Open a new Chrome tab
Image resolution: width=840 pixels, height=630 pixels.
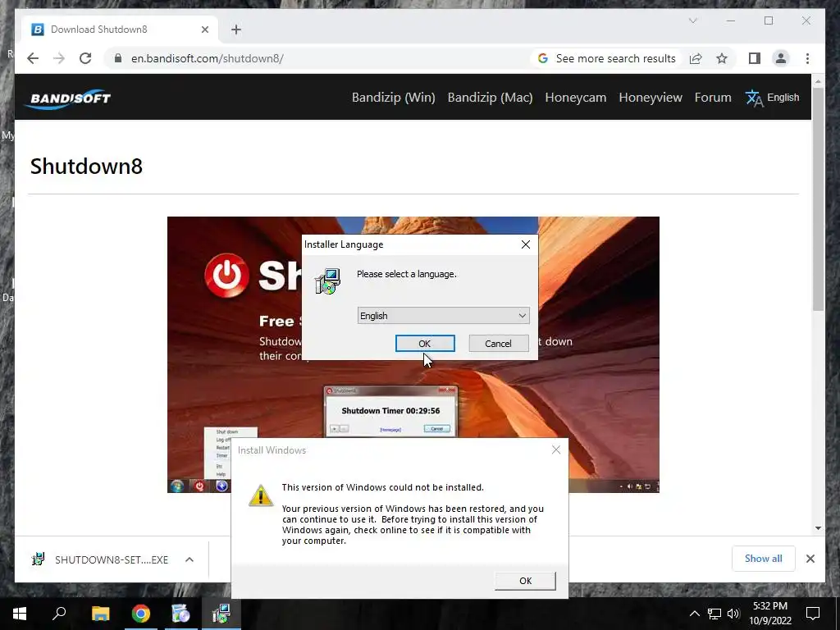[236, 30]
